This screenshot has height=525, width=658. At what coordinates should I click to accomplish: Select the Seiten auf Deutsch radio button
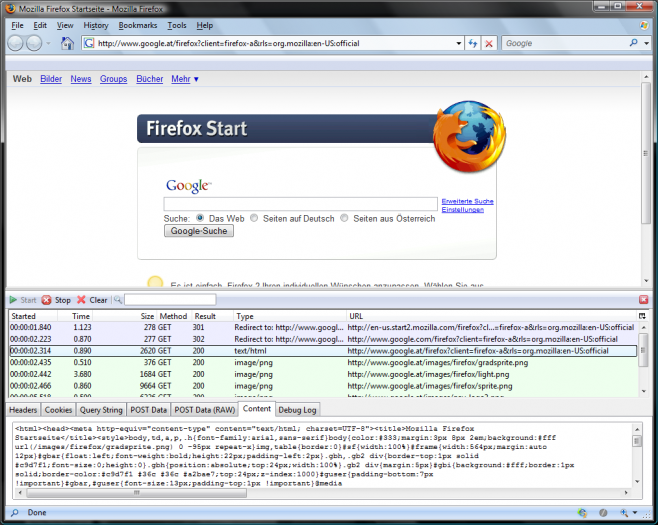(x=254, y=218)
